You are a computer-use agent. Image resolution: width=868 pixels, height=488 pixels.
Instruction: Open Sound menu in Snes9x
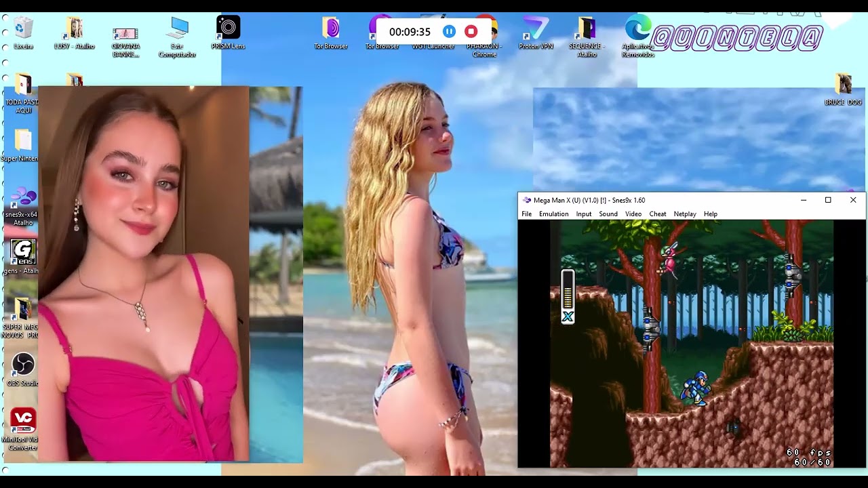(x=608, y=214)
